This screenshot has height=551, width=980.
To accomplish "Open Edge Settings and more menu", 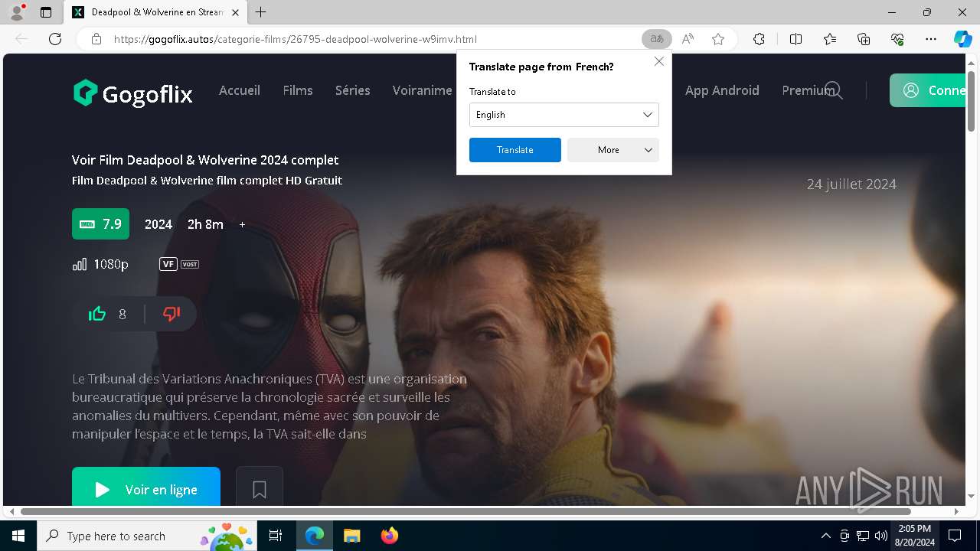I will tap(931, 39).
